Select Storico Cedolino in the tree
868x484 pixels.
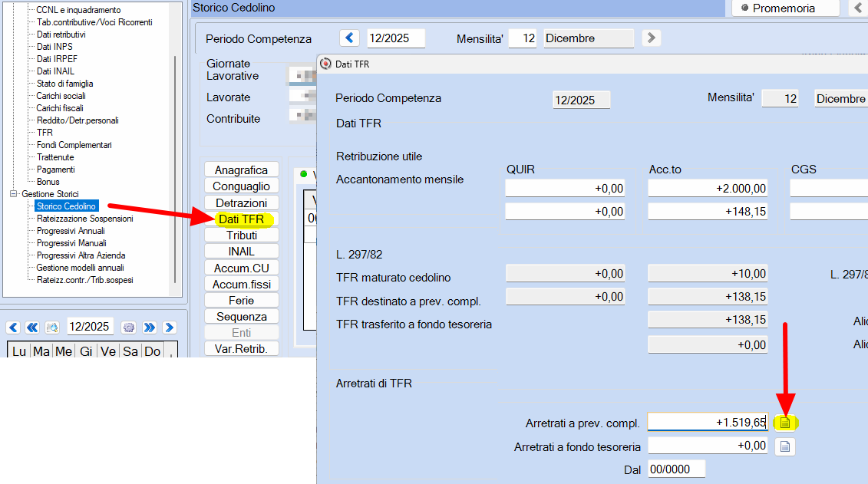point(67,206)
